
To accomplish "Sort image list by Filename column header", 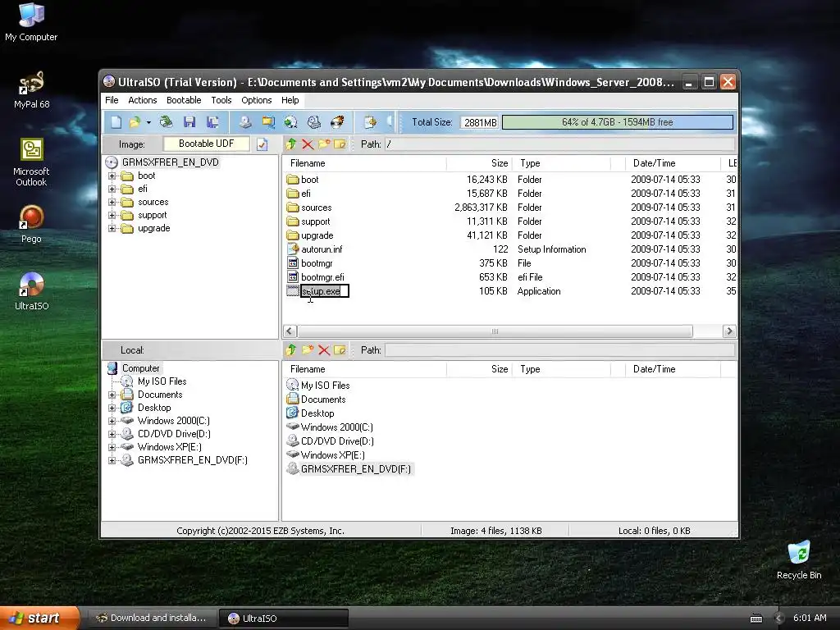I will point(365,163).
